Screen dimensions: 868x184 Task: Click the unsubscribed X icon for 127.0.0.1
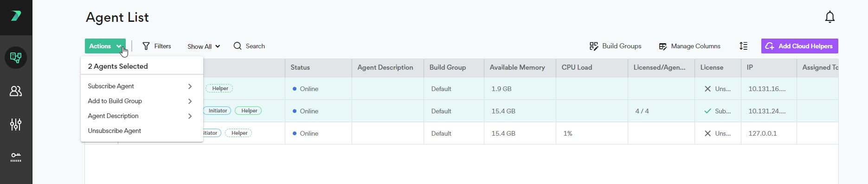707,133
